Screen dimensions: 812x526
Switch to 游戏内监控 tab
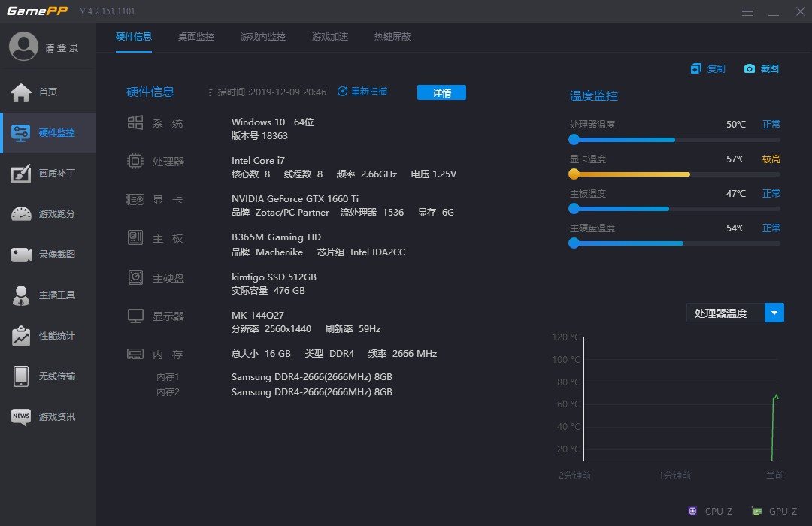pos(263,37)
